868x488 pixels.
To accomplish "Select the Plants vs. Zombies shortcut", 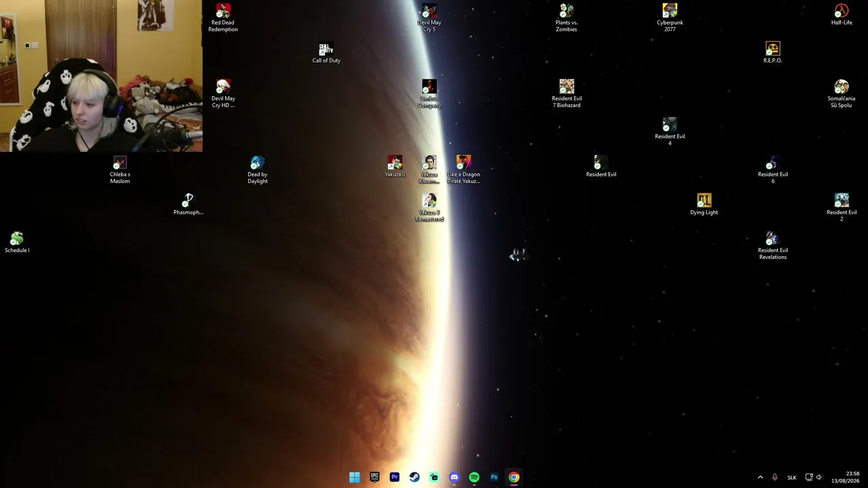I will (x=566, y=18).
